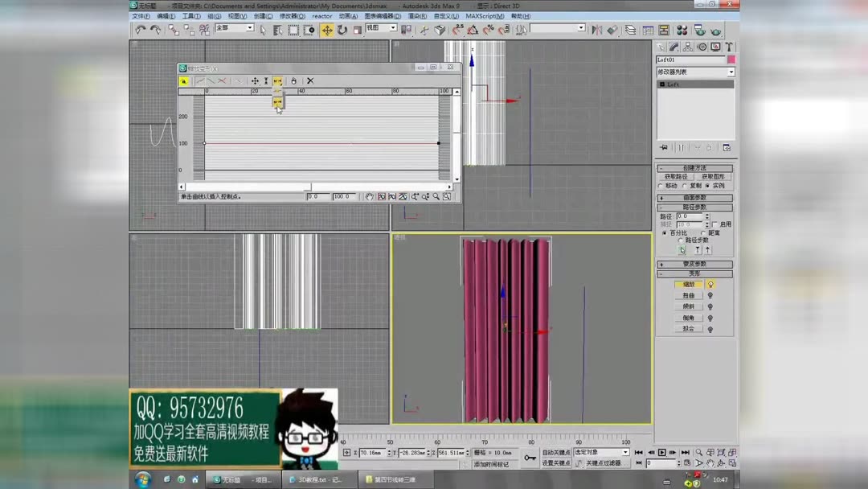Select move control point tool in deformation dialog
The width and height of the screenshot is (868, 489).
tap(255, 80)
